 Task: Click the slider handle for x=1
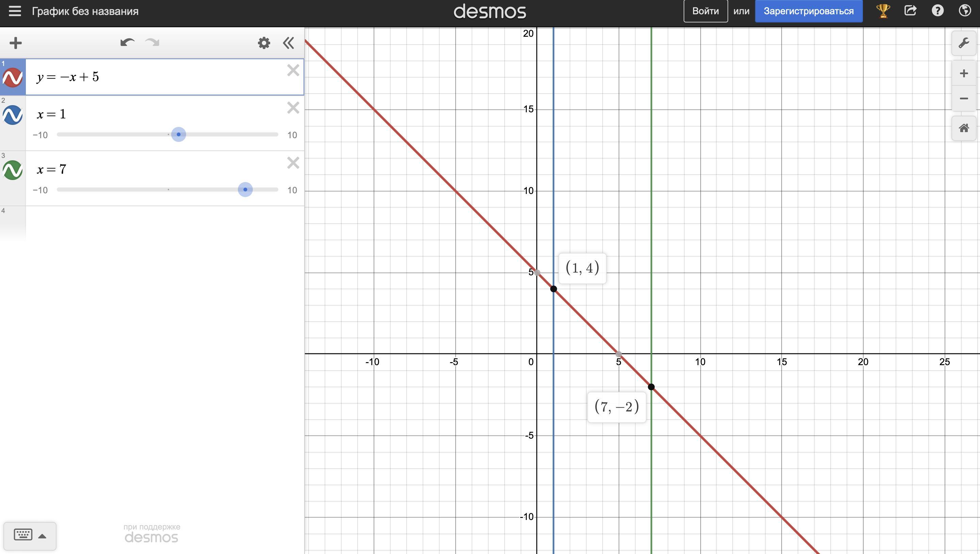(178, 134)
